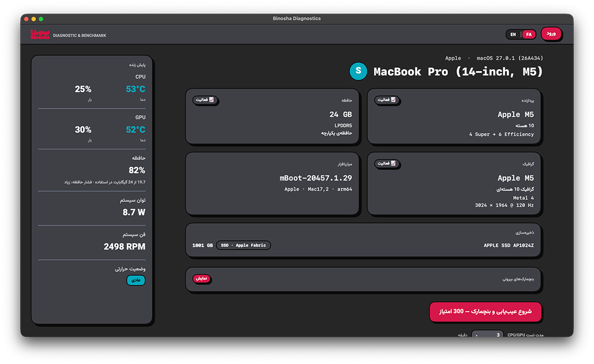Click the Apple · Mac17,2 · arm64 text
This screenshot has height=364, width=594.
318,189
